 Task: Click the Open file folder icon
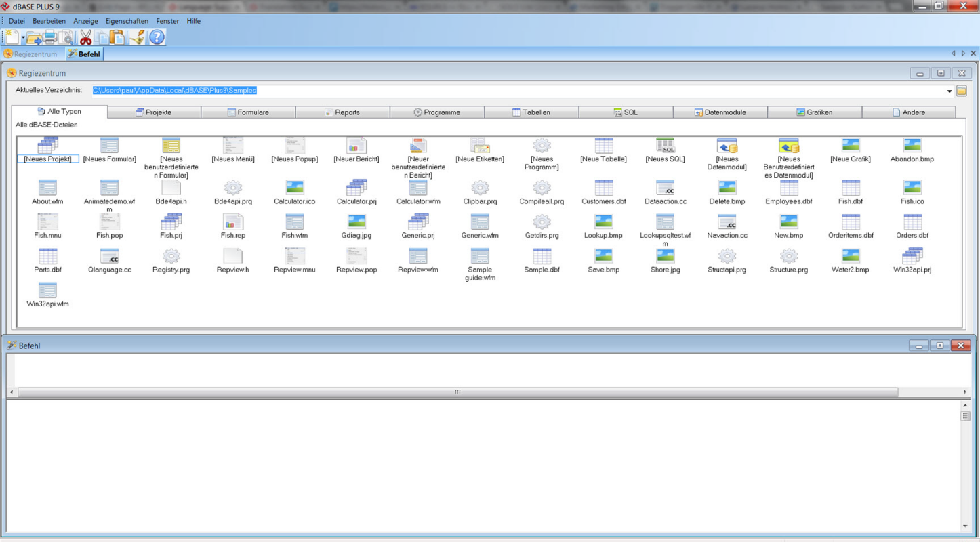coord(34,37)
